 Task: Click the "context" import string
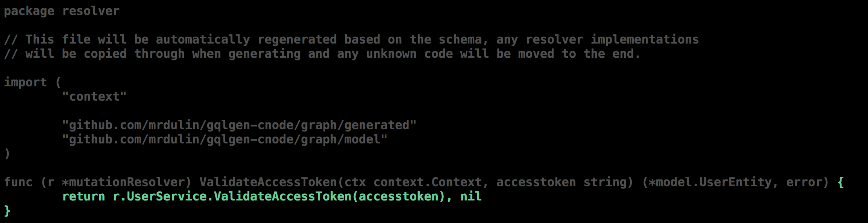click(94, 96)
